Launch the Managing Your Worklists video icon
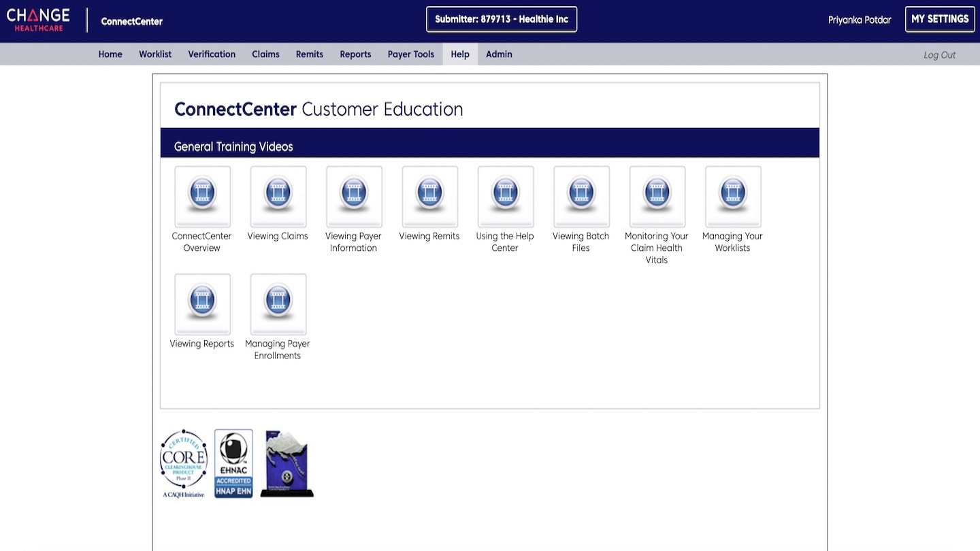 pyautogui.click(x=733, y=197)
